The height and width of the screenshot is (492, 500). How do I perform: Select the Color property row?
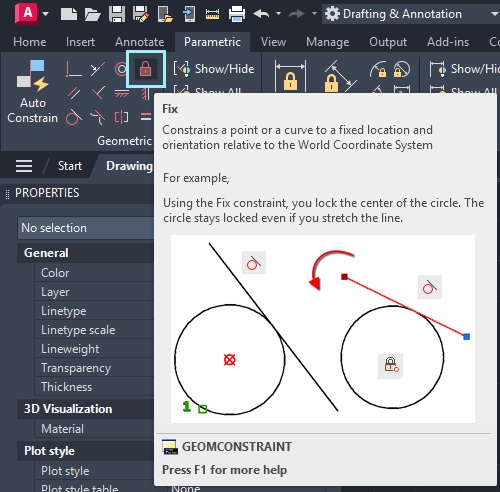click(95, 273)
